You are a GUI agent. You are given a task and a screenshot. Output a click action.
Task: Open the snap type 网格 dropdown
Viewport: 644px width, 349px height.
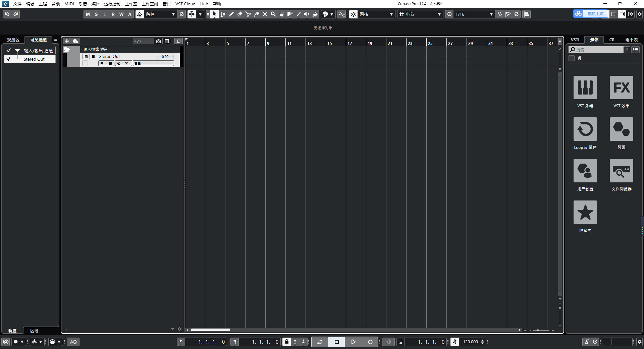click(376, 14)
